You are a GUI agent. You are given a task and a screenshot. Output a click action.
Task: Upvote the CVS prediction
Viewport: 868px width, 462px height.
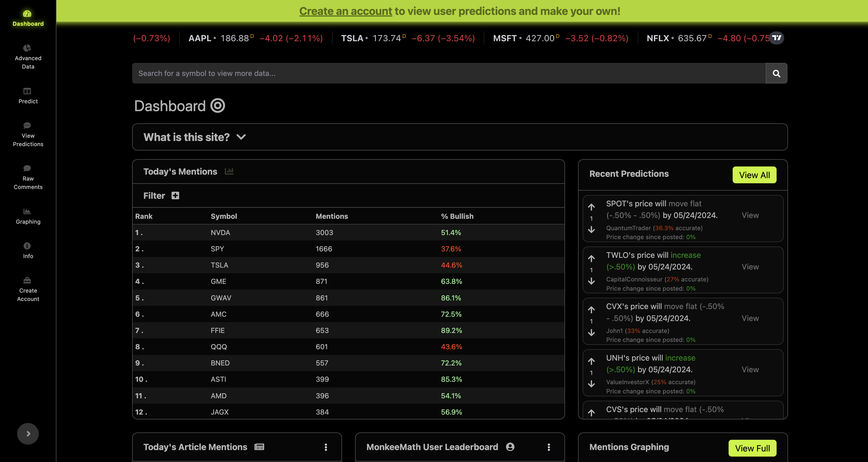[591, 413]
